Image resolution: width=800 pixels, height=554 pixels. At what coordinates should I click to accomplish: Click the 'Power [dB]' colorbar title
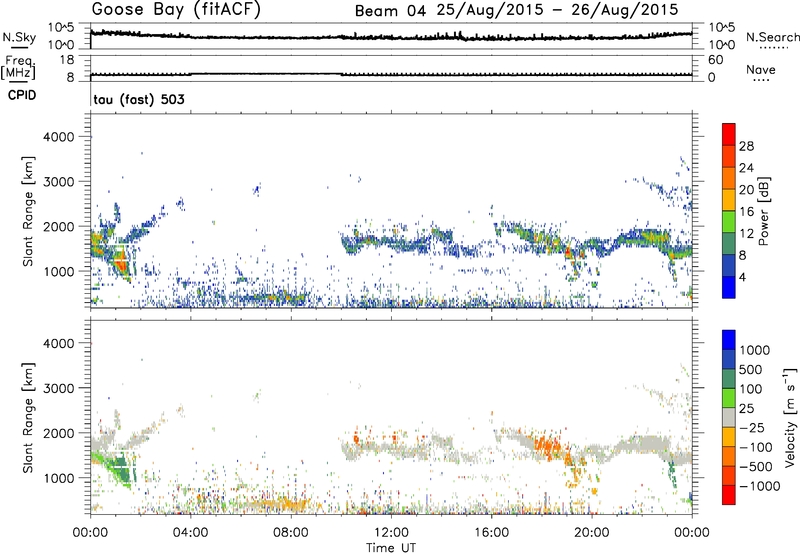(763, 211)
